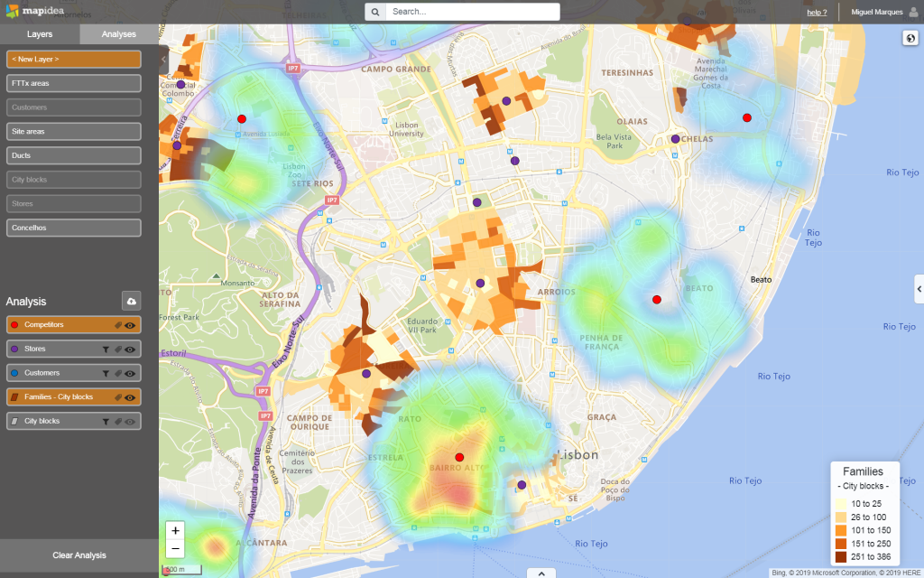924x578 pixels.
Task: Click the Lisbon University map label
Action: tap(407, 129)
